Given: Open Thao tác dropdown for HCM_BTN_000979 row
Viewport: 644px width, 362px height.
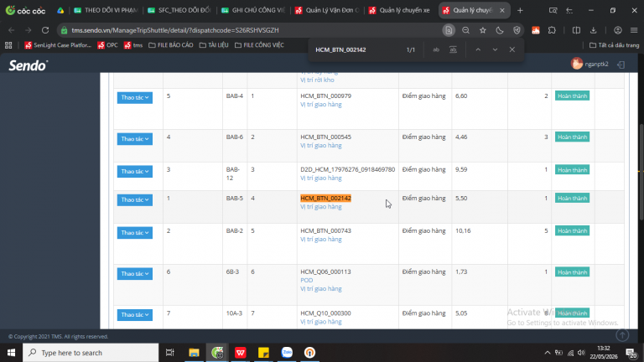Looking at the screenshot, I should coord(135,98).
